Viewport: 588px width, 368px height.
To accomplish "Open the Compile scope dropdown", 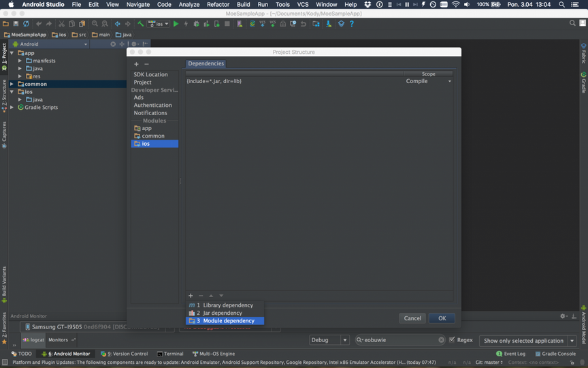I will click(x=429, y=81).
